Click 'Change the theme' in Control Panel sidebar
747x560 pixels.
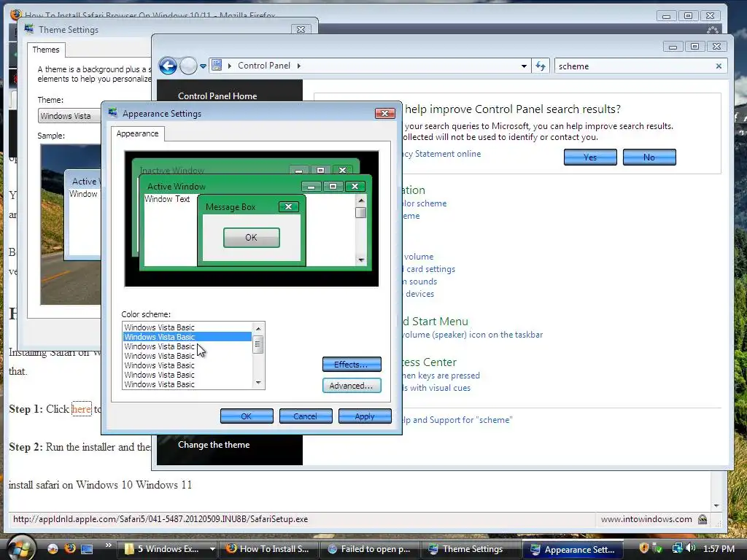[x=214, y=445]
